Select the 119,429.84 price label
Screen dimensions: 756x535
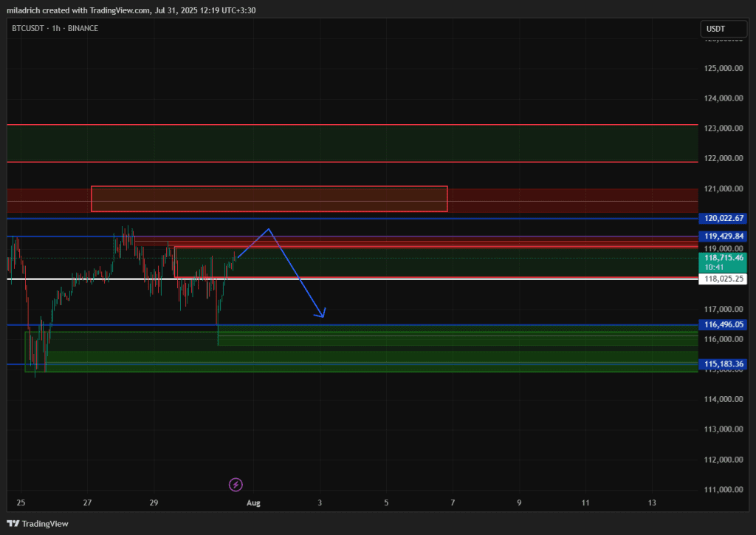[x=724, y=236]
